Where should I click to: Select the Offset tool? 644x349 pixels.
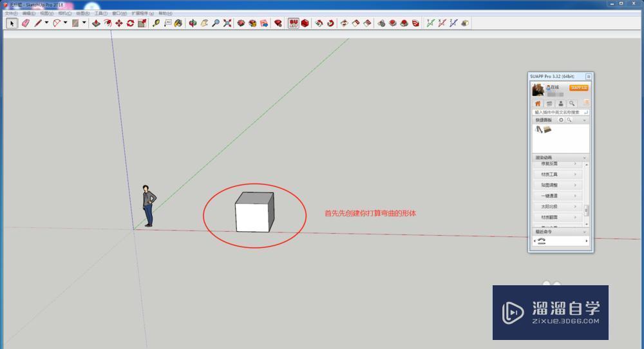[108, 23]
